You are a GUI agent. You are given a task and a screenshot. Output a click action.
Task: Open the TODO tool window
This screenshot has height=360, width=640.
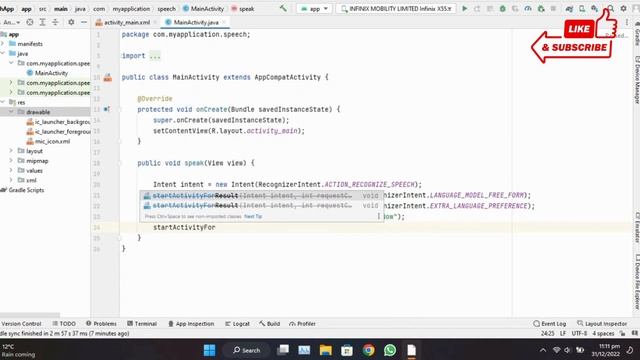tap(64, 324)
